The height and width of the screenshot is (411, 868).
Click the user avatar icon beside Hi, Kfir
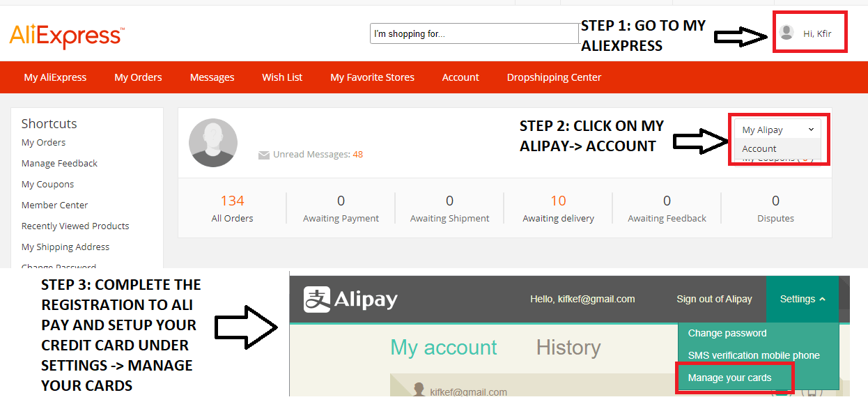(786, 32)
